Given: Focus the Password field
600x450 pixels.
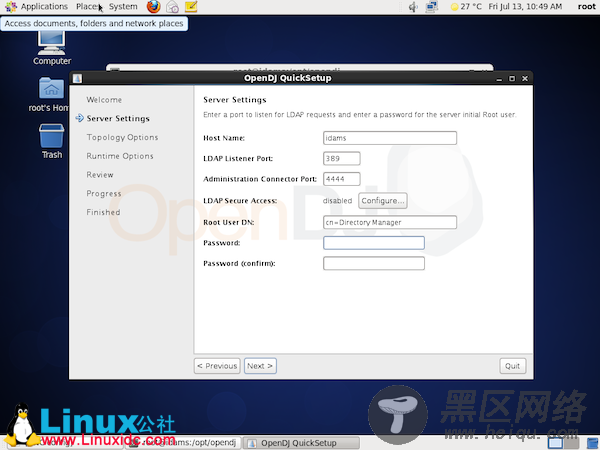Looking at the screenshot, I should pos(374,243).
